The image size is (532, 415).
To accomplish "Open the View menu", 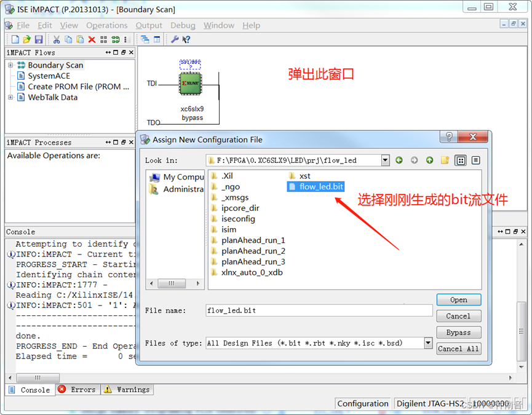I will (69, 25).
